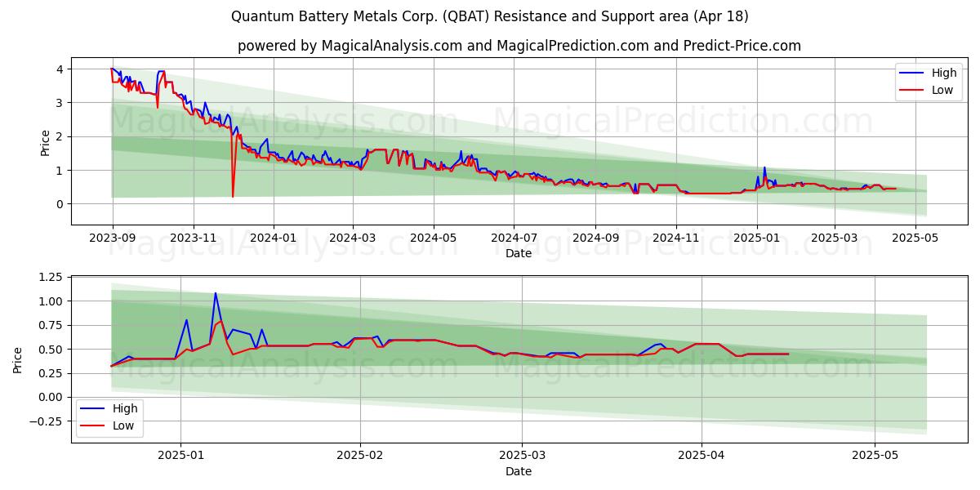Click the '2' price tick on top chart

tap(60, 136)
